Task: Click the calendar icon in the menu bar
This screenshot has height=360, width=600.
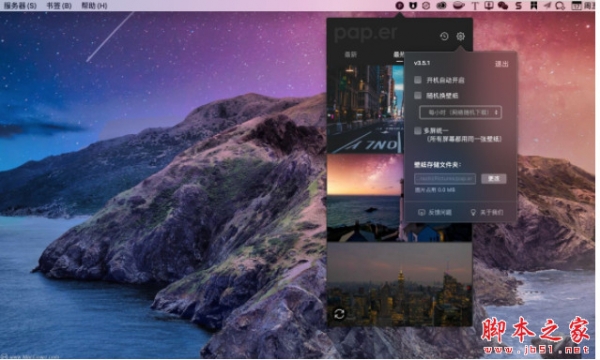Action: (x=576, y=5)
